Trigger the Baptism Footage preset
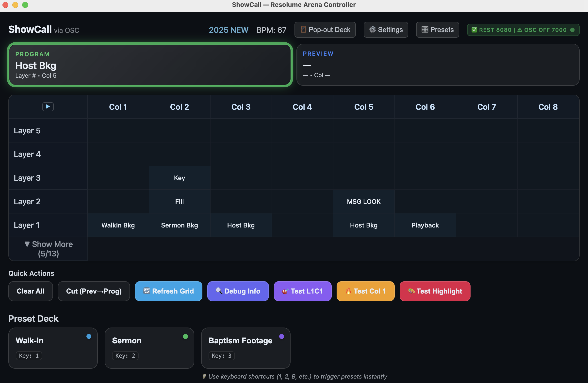This screenshot has height=383, width=588. coord(245,348)
